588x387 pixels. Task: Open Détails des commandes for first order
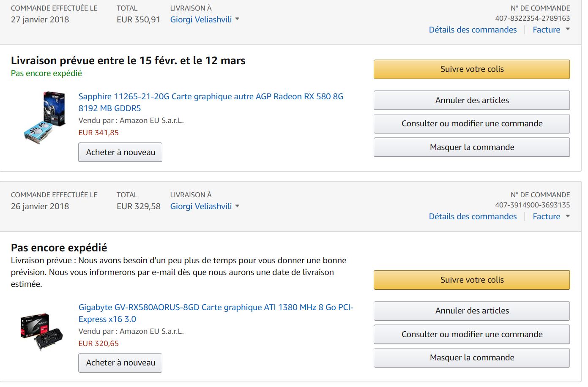[473, 30]
